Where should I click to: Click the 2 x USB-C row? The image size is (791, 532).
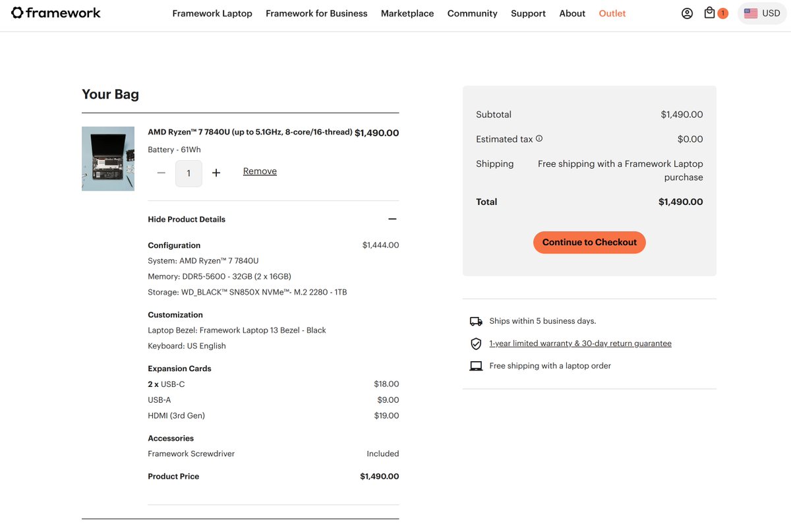point(273,384)
